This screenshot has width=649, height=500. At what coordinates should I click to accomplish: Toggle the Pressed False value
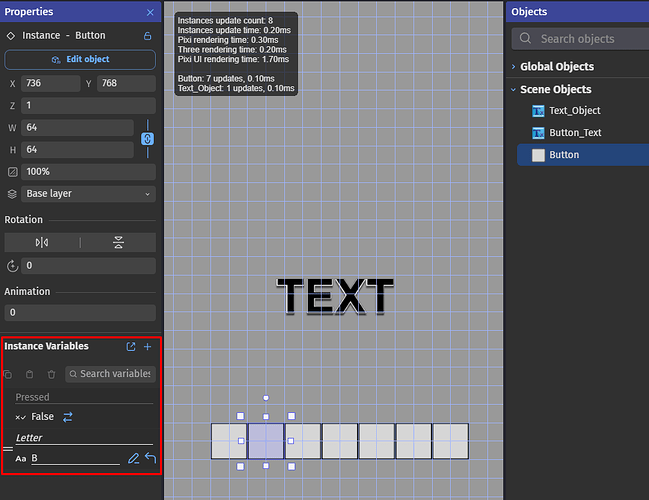67,417
